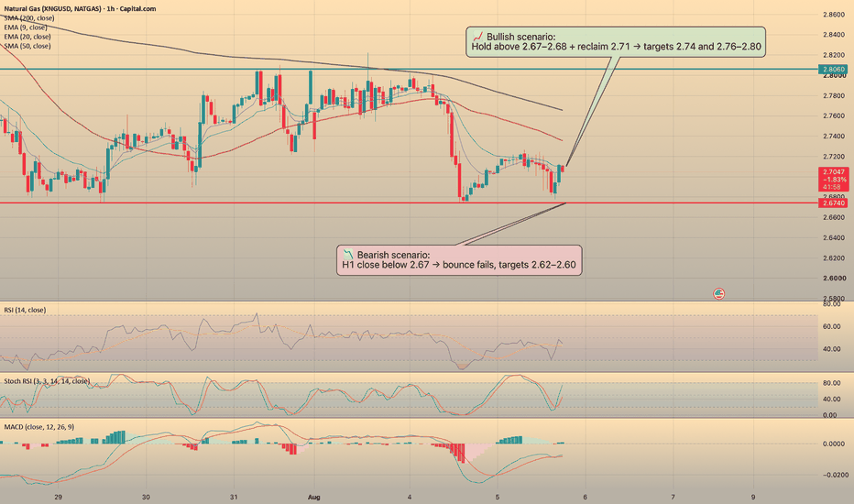Click the current price label 2.7047
The image size is (854, 504).
pos(834,171)
